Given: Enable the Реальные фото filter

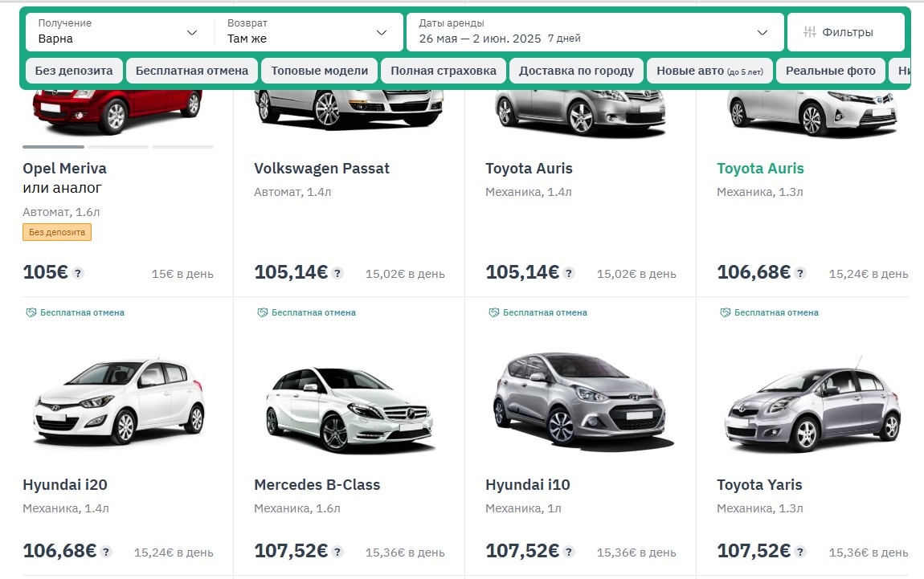Looking at the screenshot, I should (x=831, y=70).
